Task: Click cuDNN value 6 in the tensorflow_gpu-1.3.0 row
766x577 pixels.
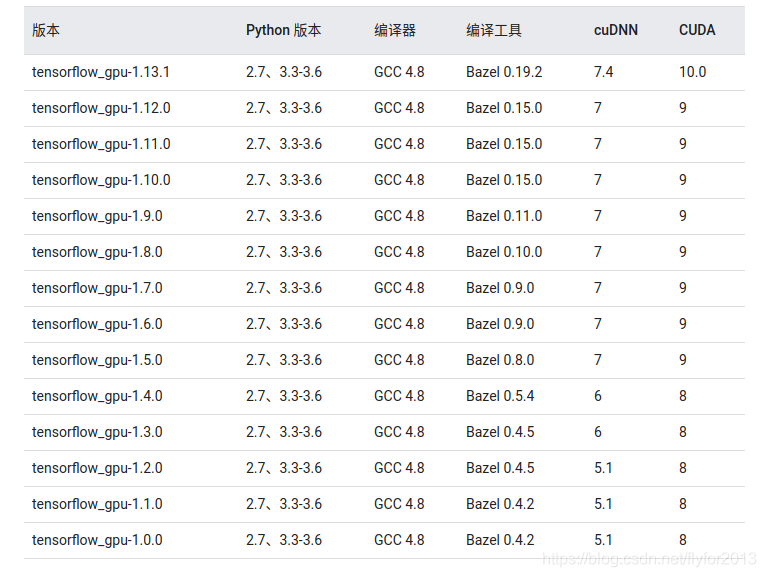Action: [597, 432]
